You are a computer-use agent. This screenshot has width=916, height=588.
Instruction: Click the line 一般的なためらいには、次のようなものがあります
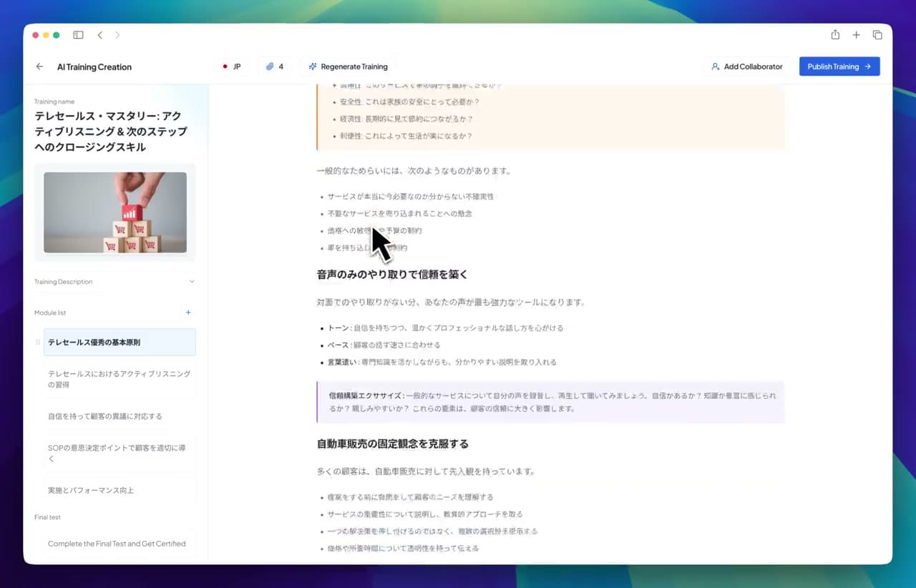[x=414, y=171]
